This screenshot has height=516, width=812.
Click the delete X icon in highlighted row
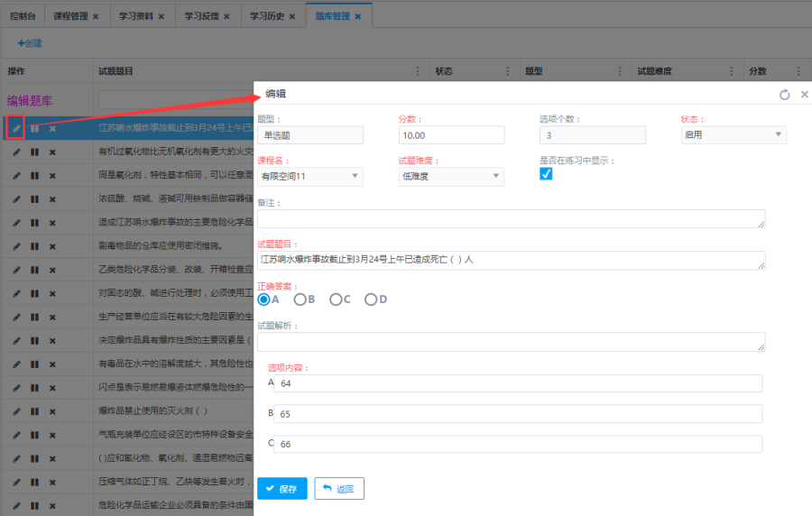click(52, 128)
